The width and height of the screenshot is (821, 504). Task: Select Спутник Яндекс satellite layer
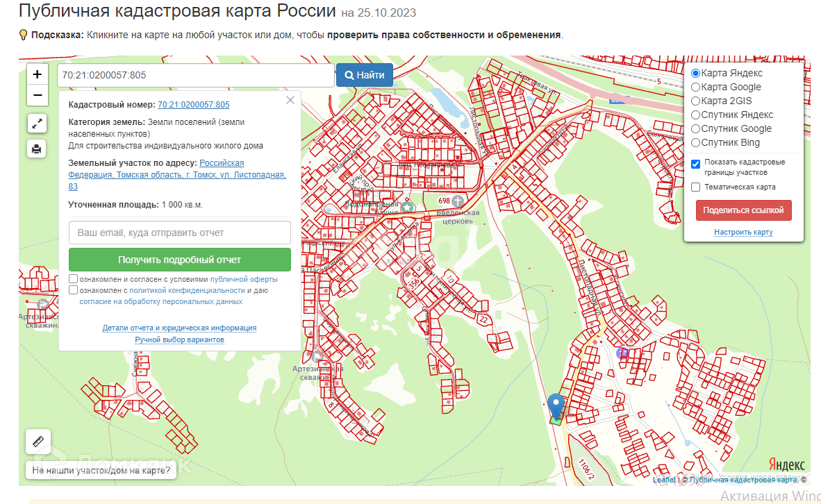click(695, 115)
